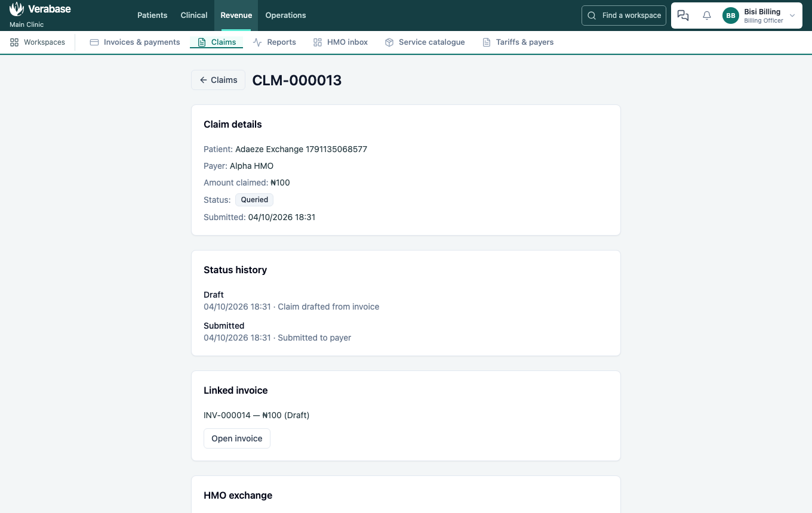Click the search magnifier icon
This screenshot has height=513, width=812.
(x=592, y=16)
